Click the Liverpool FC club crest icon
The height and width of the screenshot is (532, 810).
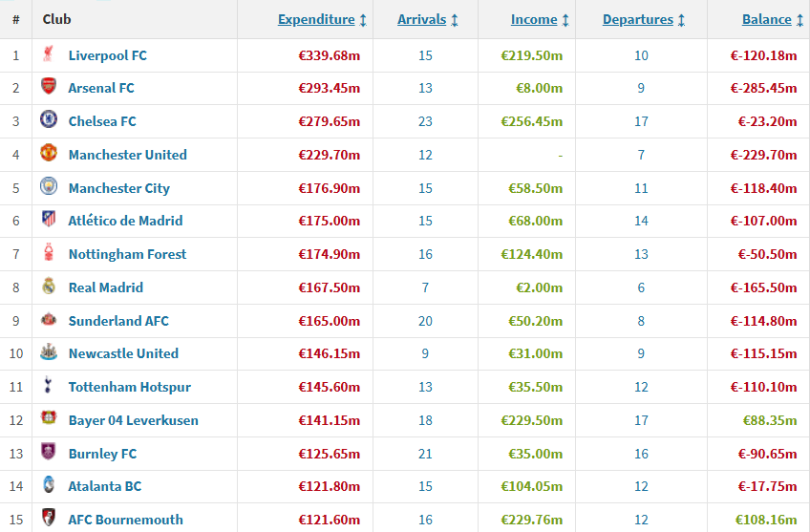coord(49,55)
